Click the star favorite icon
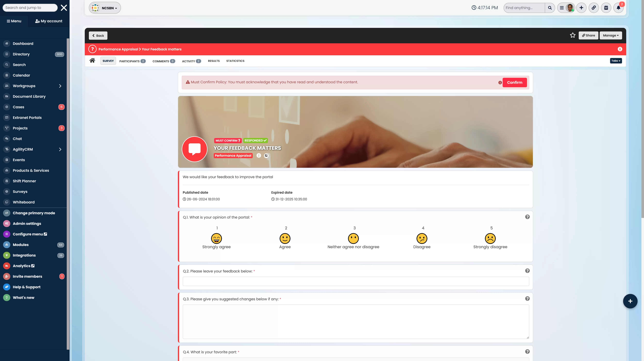The height and width of the screenshot is (361, 644). click(573, 35)
